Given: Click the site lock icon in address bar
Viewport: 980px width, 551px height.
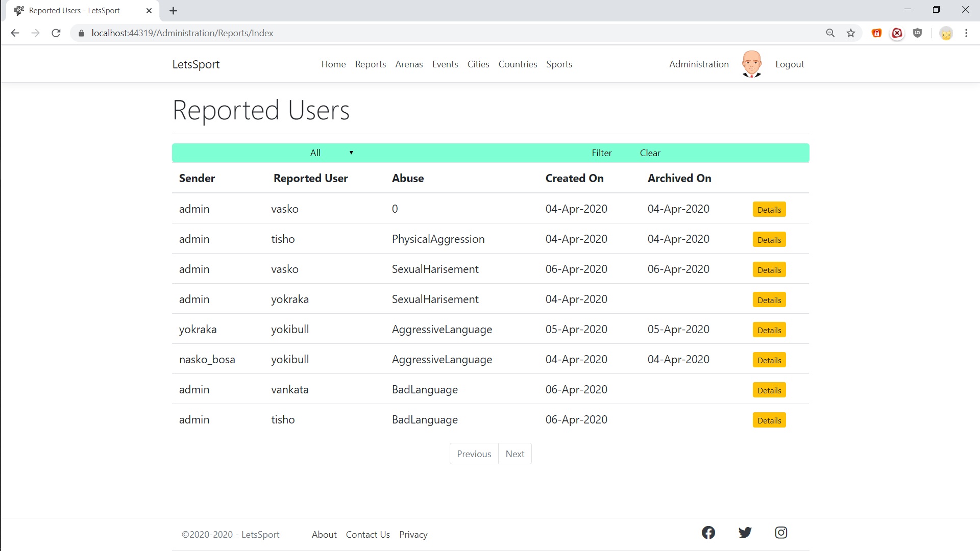Looking at the screenshot, I should point(81,33).
